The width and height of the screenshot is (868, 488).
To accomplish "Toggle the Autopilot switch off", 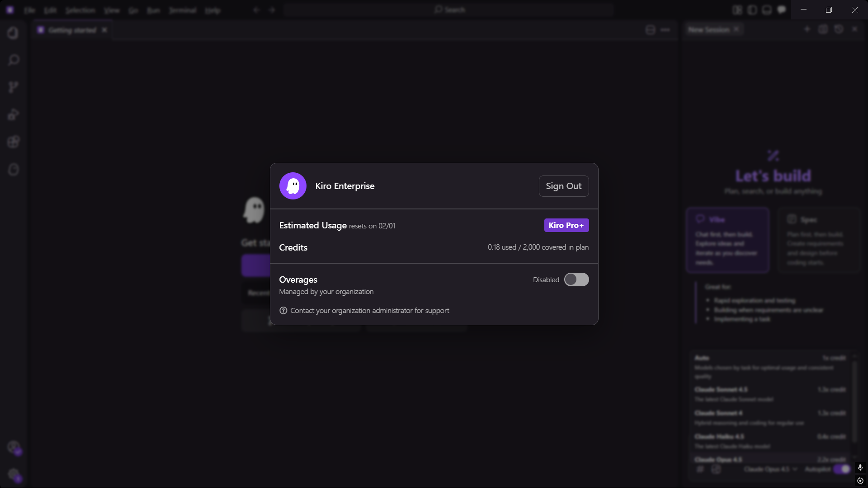I will [x=842, y=469].
